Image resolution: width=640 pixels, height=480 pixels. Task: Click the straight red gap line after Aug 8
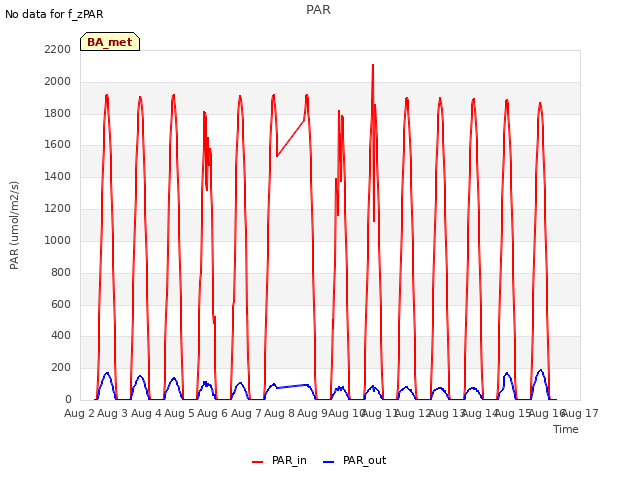(x=291, y=138)
